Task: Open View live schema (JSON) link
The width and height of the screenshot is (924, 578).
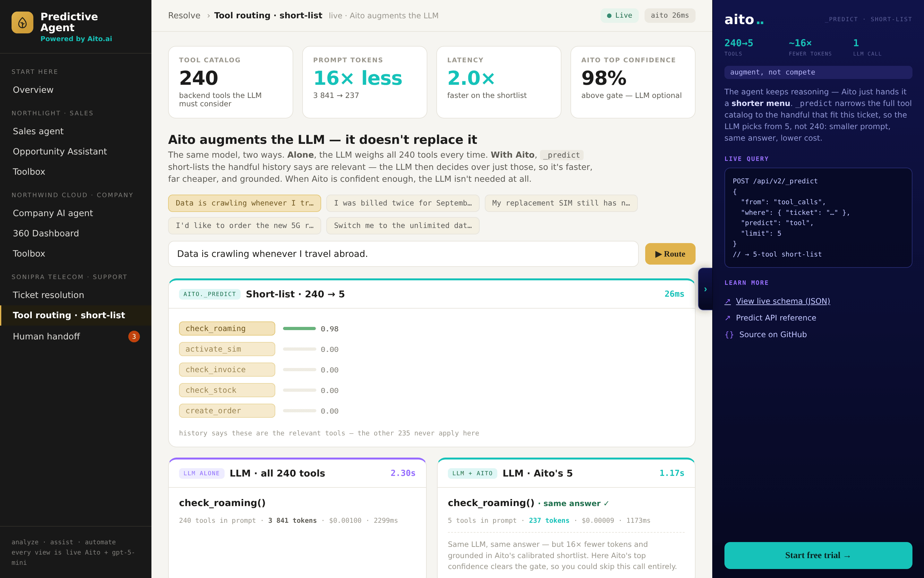Action: tap(783, 301)
